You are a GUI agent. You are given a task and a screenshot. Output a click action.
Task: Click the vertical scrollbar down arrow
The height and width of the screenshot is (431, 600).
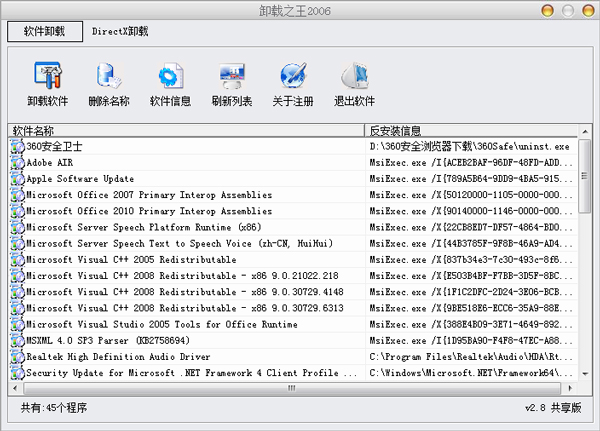coord(585,374)
